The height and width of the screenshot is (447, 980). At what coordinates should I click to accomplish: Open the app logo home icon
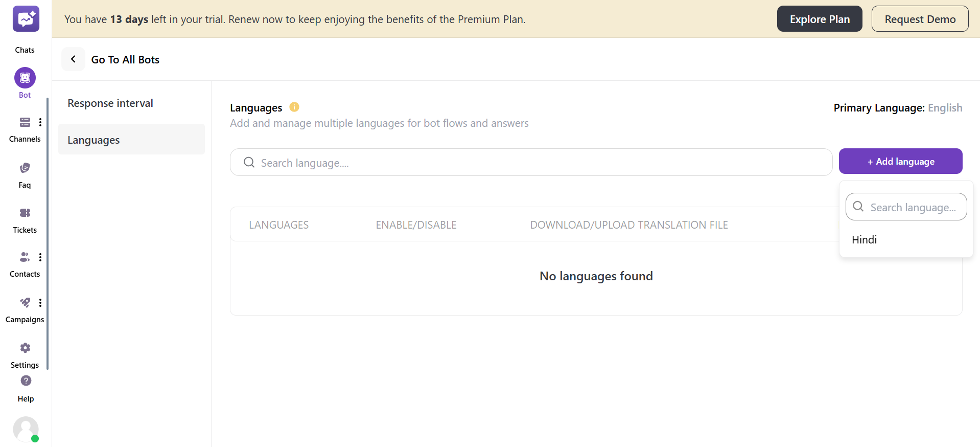tap(26, 19)
